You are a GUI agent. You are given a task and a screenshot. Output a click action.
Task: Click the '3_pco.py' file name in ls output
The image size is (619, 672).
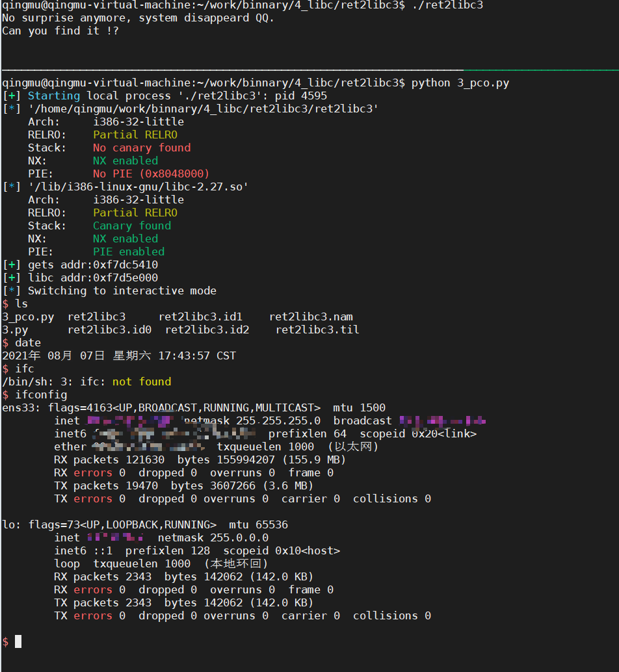[29, 317]
